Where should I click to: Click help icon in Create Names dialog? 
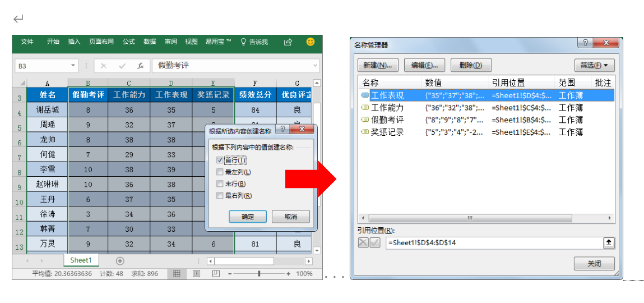(x=282, y=130)
